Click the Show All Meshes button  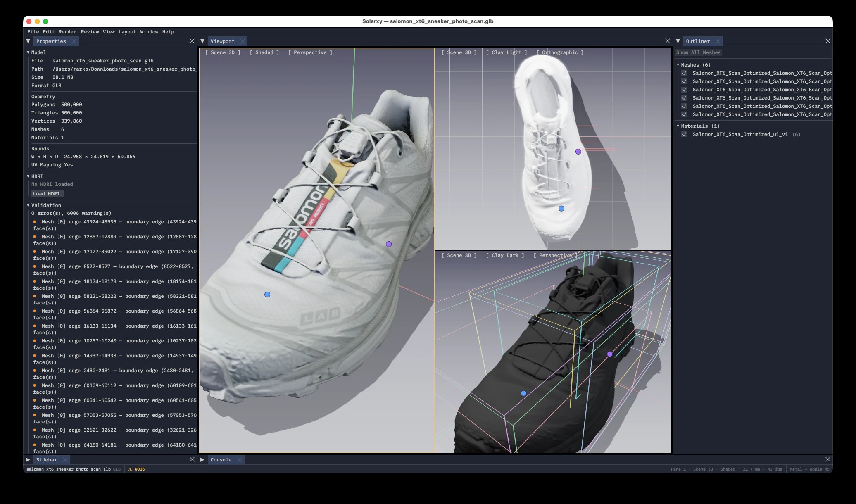tap(699, 52)
